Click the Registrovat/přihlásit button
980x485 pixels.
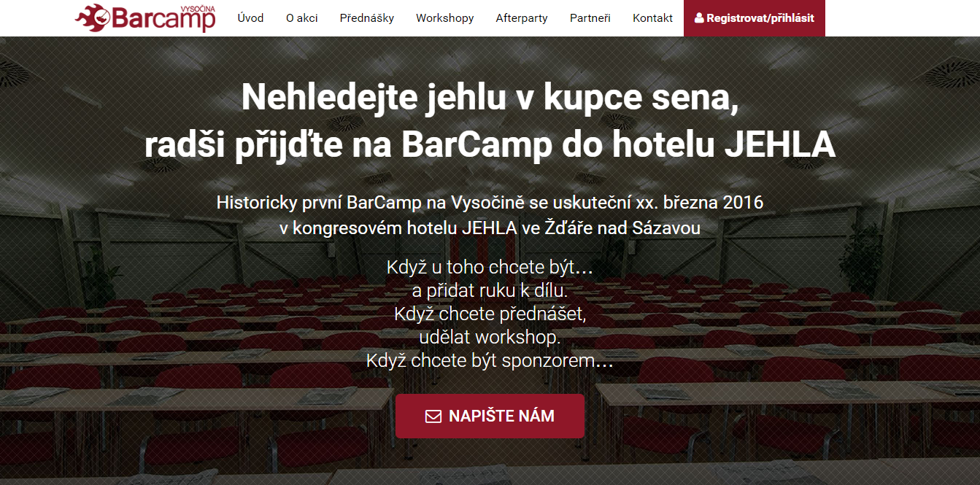(755, 18)
